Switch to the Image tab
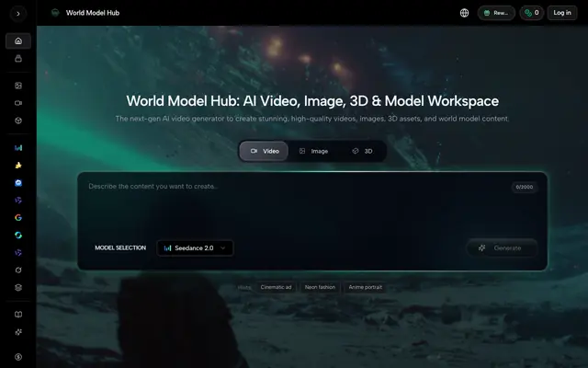 coord(313,151)
